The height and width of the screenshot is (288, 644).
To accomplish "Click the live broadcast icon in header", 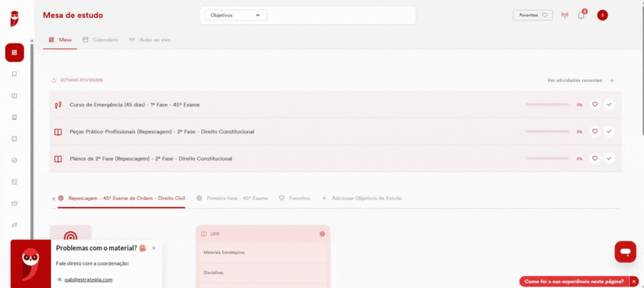I will 565,15.
